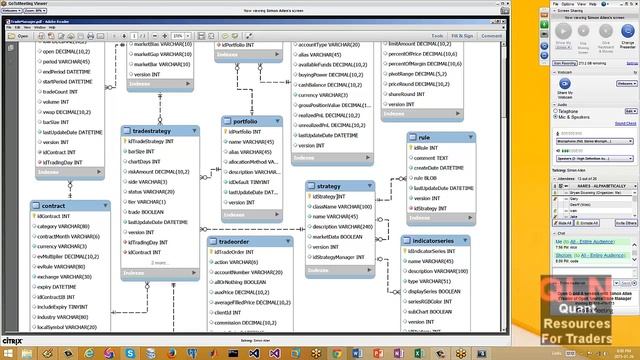Screen dimensions: 640x360
Task: Open the Speakers device dropdown
Action: (595, 158)
